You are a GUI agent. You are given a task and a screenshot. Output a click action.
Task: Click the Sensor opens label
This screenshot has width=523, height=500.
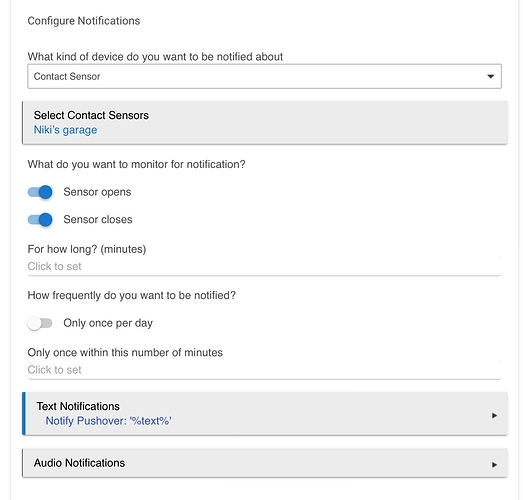(97, 192)
